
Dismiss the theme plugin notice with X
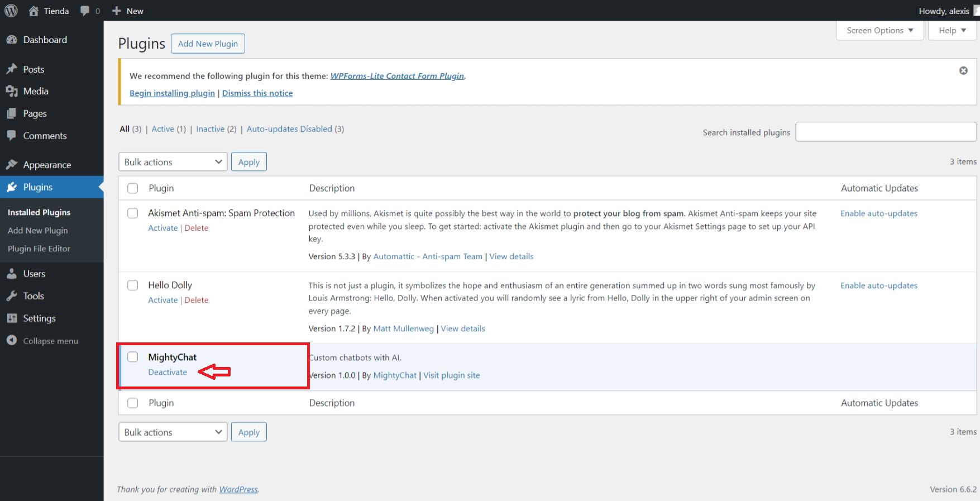(x=963, y=70)
